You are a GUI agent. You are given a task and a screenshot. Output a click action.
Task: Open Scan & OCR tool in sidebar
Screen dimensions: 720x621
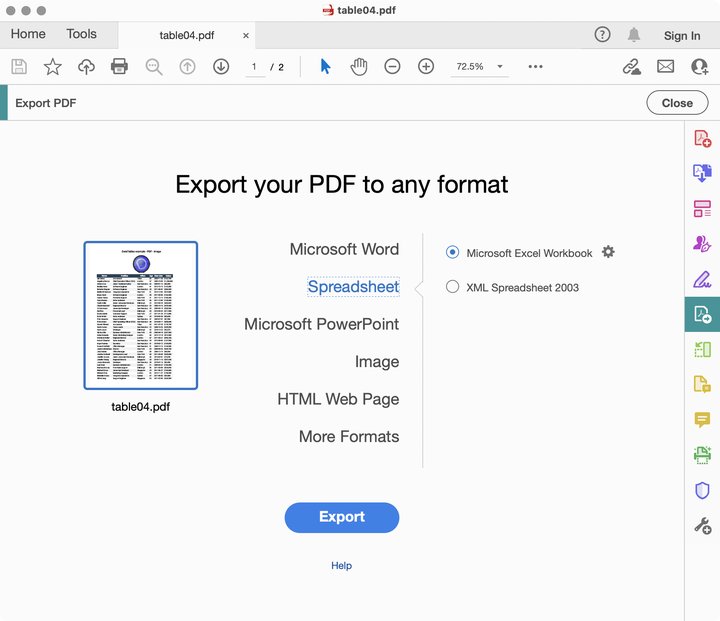pyautogui.click(x=702, y=455)
